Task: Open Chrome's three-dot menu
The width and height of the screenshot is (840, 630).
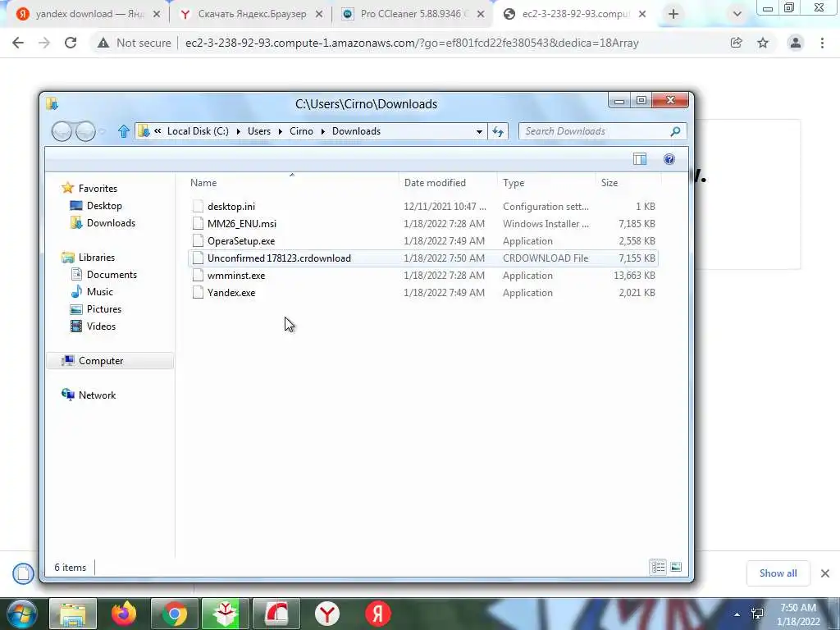Action: coord(822,43)
